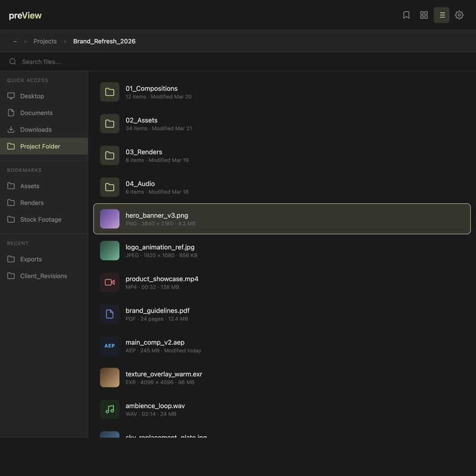
Task: Click 'MP4 · 00:32 · 128 MB' details
Action: pos(152,287)
